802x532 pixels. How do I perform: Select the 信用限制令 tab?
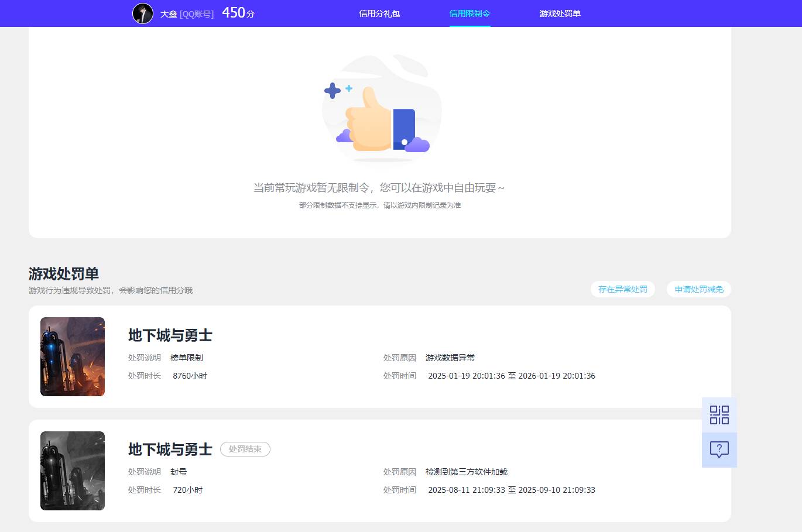pos(469,13)
